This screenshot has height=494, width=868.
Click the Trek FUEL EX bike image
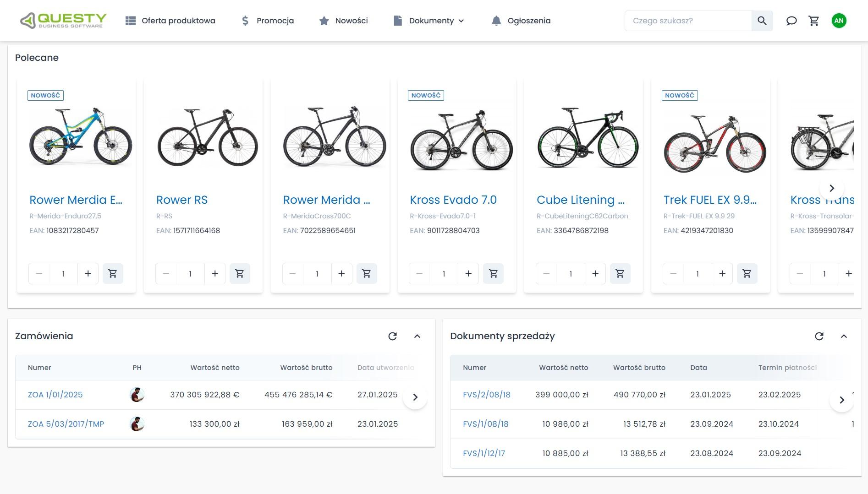(x=715, y=143)
